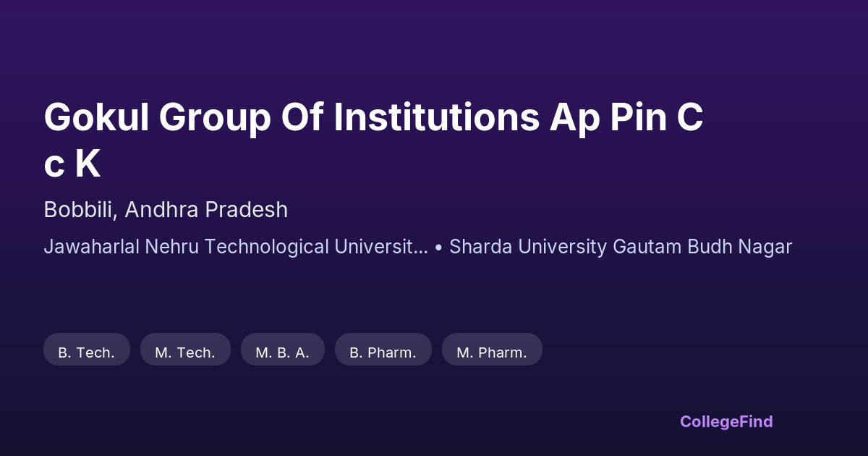Image resolution: width=868 pixels, height=456 pixels.
Task: Click the word Institutions in the title
Action: 436,118
